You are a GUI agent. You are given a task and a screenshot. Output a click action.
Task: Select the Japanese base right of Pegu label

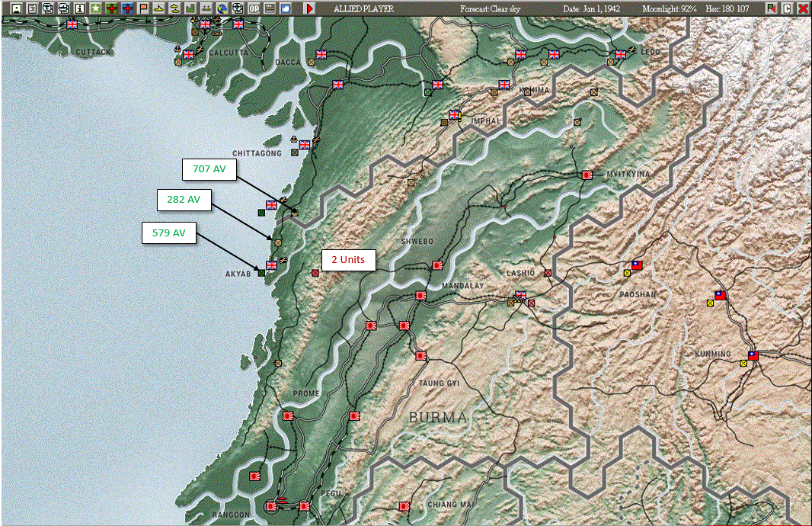coord(305,506)
